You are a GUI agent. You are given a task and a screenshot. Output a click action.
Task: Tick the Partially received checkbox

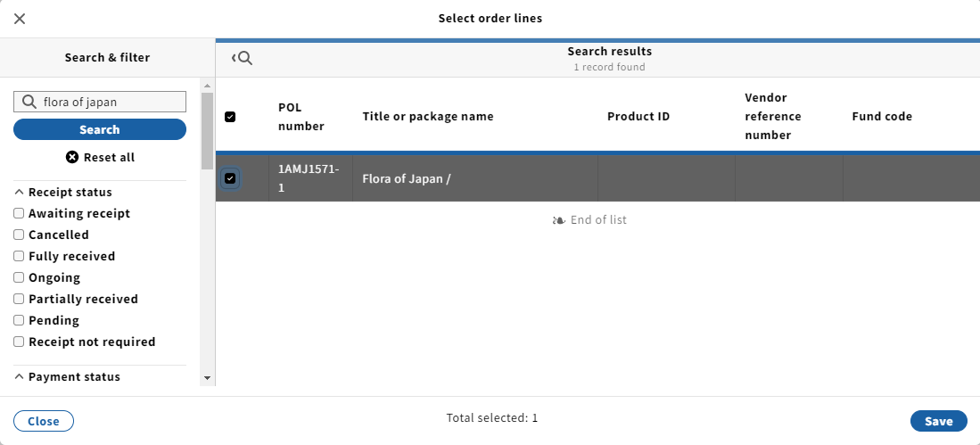(19, 299)
